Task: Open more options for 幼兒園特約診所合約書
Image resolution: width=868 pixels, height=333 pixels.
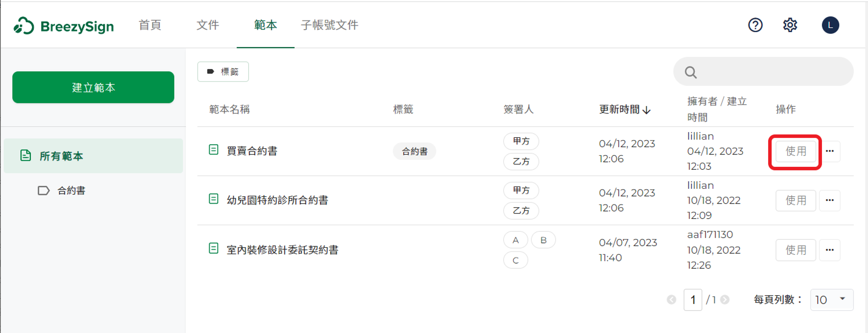Action: tap(830, 200)
